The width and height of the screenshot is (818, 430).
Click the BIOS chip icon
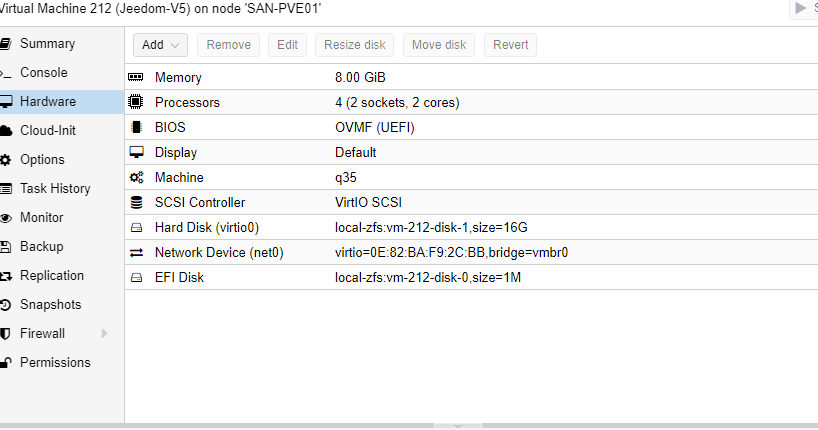(x=136, y=127)
